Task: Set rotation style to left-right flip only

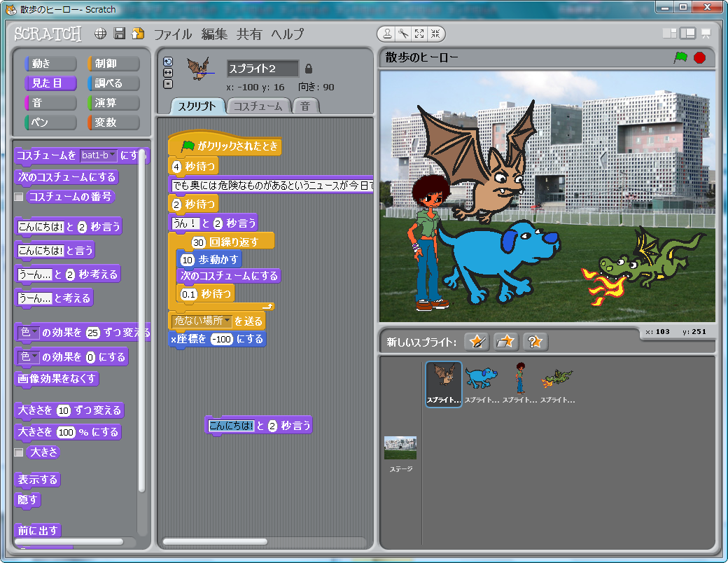Action: (x=168, y=73)
